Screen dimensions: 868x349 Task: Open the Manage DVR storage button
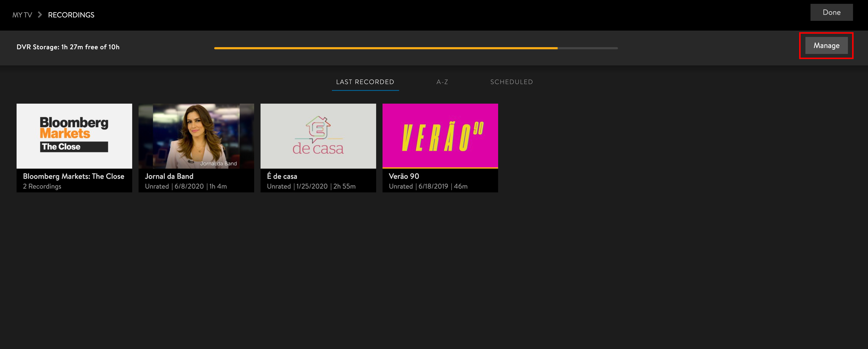point(826,46)
